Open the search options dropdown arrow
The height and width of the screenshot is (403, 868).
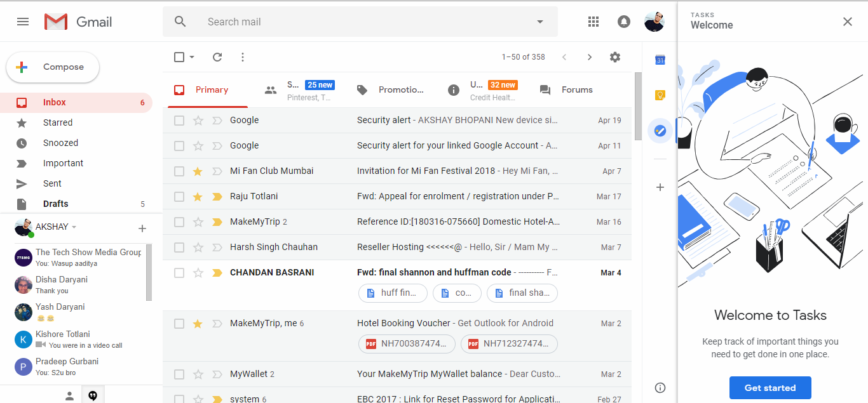[x=539, y=21]
